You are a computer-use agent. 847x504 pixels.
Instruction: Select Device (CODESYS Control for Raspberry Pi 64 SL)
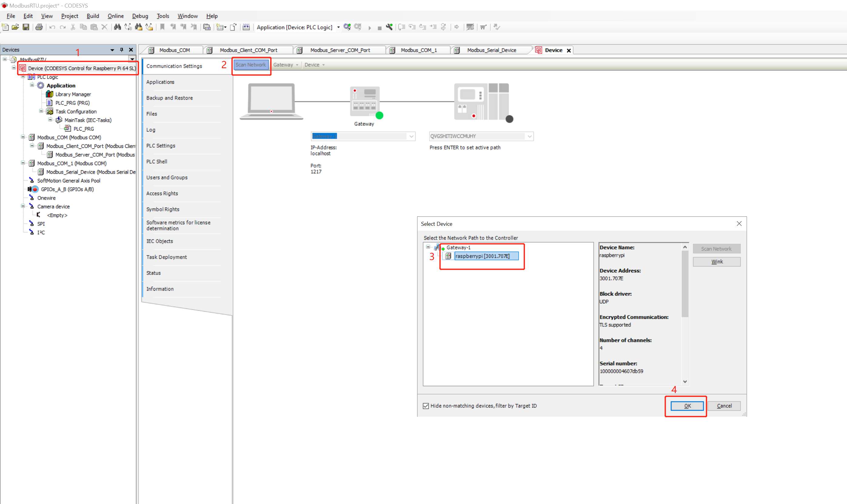coord(82,68)
